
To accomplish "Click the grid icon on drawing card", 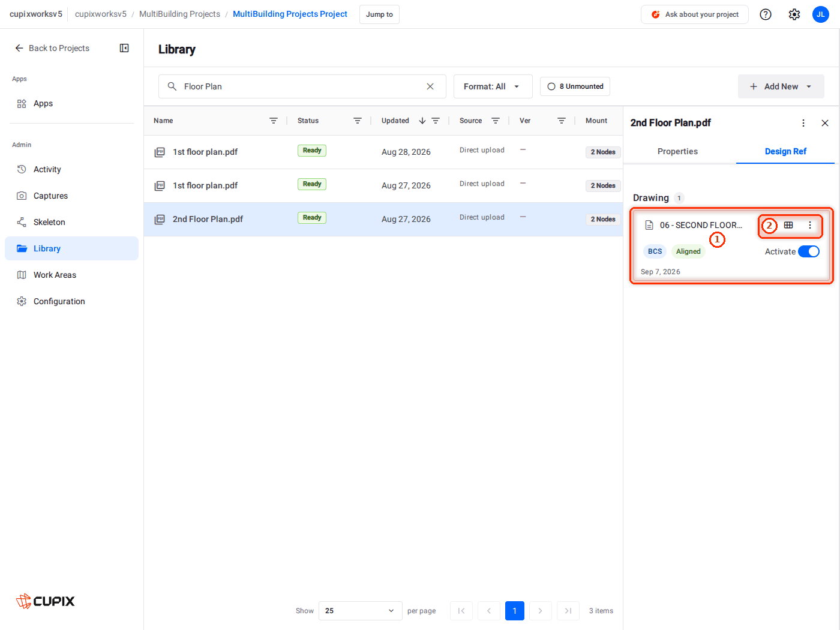I will click(x=788, y=225).
